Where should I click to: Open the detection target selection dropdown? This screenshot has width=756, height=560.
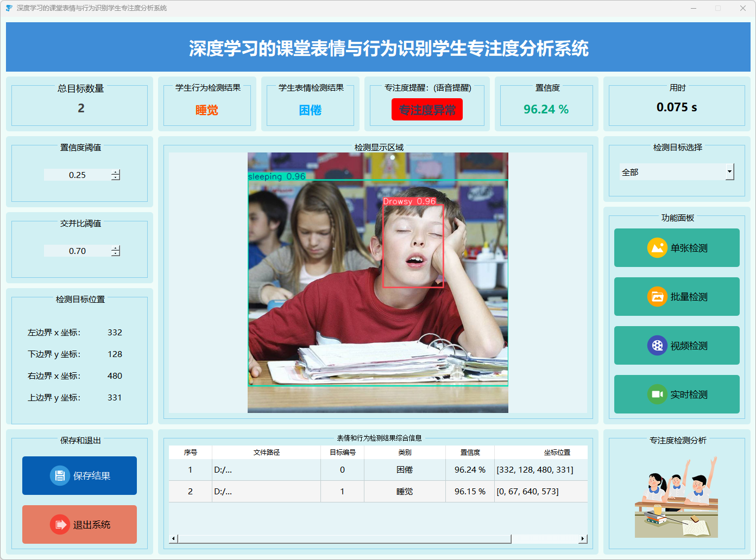(729, 172)
